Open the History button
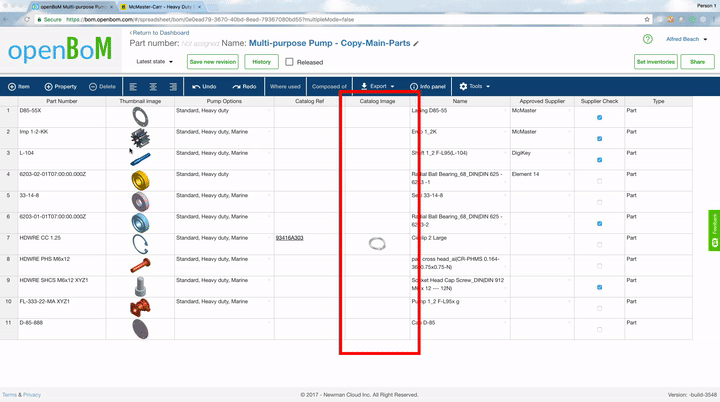The image size is (720, 402). click(x=261, y=62)
